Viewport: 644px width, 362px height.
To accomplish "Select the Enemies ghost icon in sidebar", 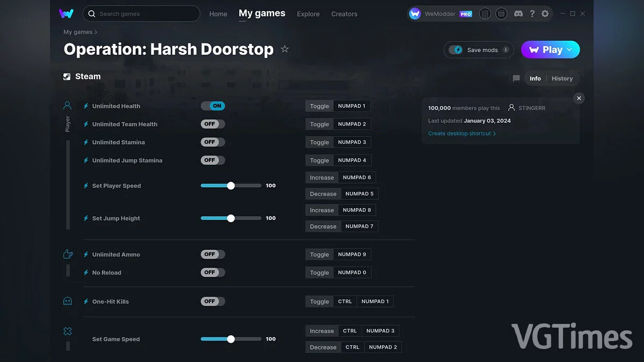I will point(68,301).
